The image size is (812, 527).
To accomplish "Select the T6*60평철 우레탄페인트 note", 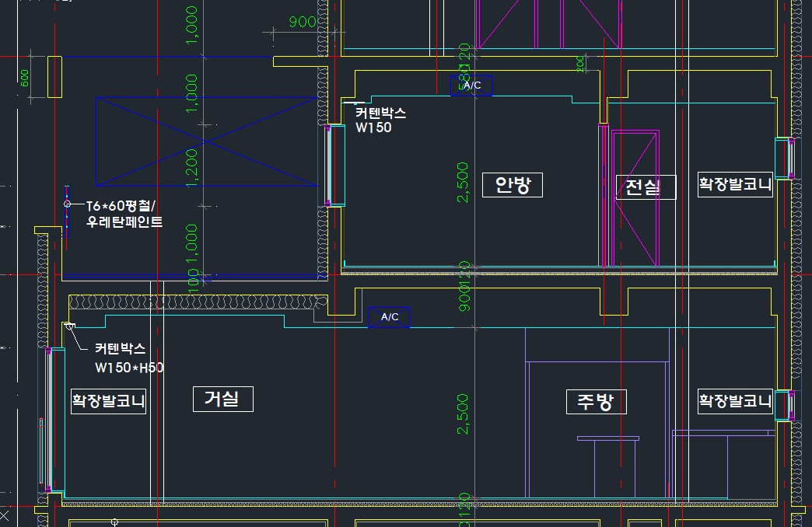I will tap(124, 214).
